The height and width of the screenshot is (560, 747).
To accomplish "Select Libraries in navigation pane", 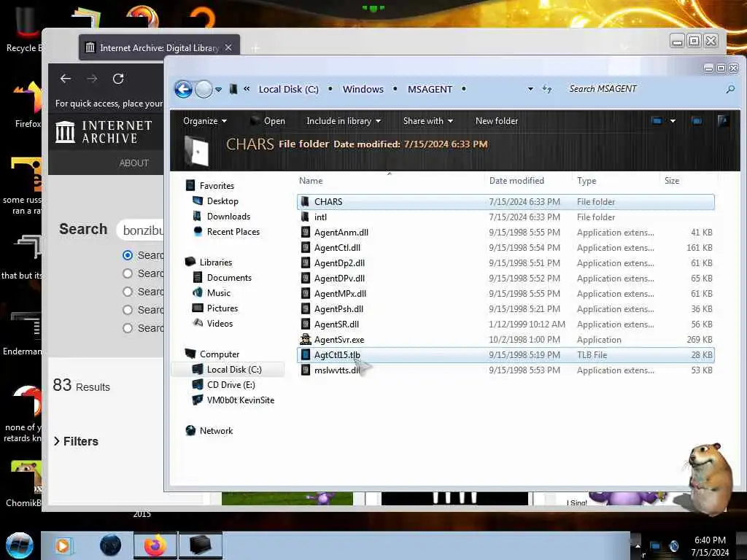I will (x=216, y=262).
